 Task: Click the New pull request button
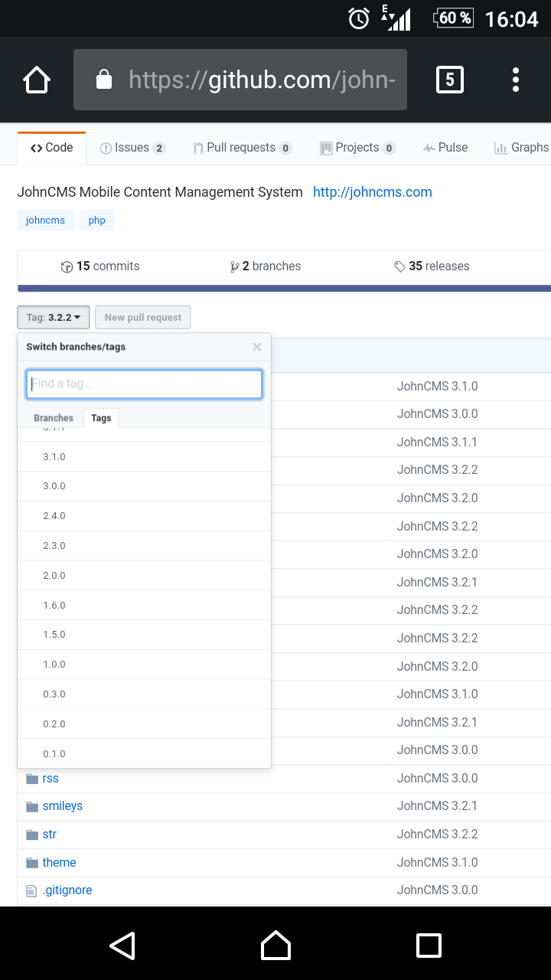point(143,317)
